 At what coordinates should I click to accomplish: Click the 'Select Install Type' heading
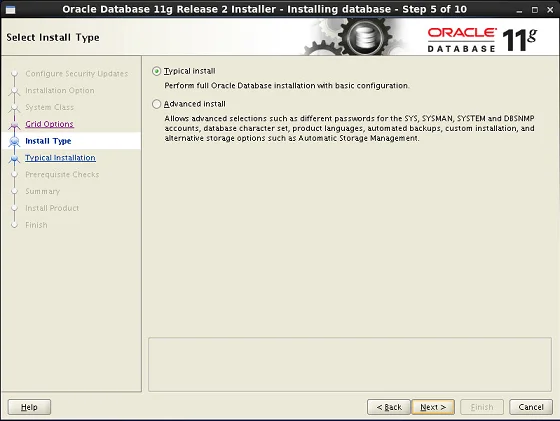click(x=53, y=37)
